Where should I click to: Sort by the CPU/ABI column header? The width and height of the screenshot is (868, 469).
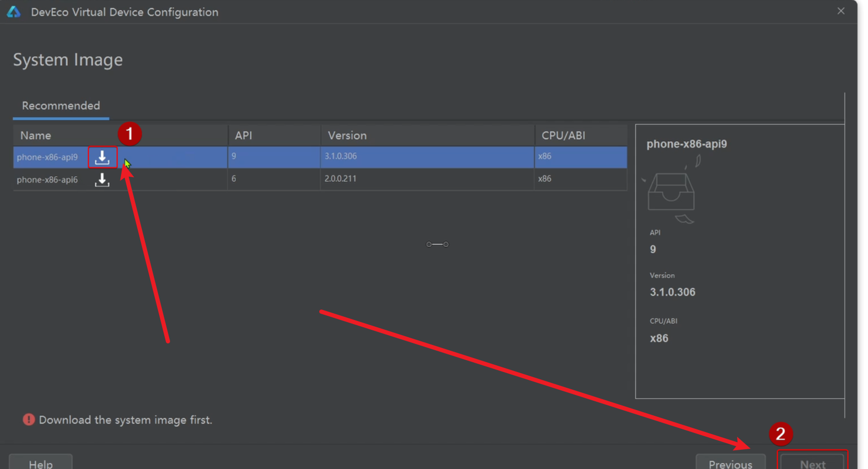(563, 135)
